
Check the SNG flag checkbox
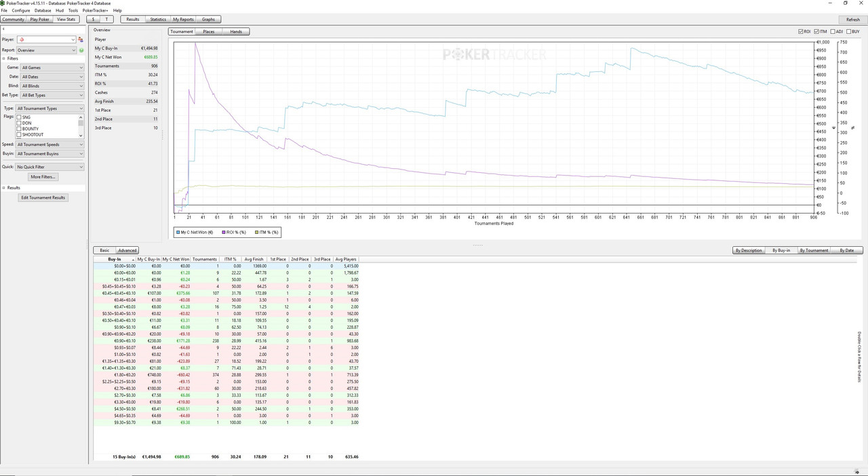(19, 117)
